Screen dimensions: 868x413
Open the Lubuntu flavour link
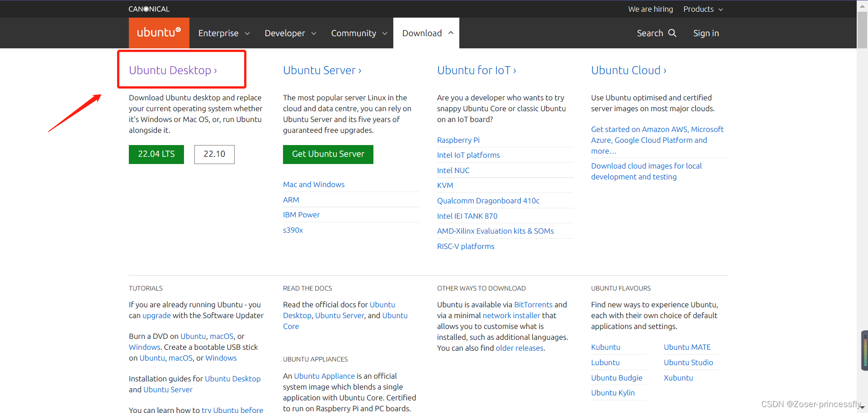pyautogui.click(x=605, y=362)
